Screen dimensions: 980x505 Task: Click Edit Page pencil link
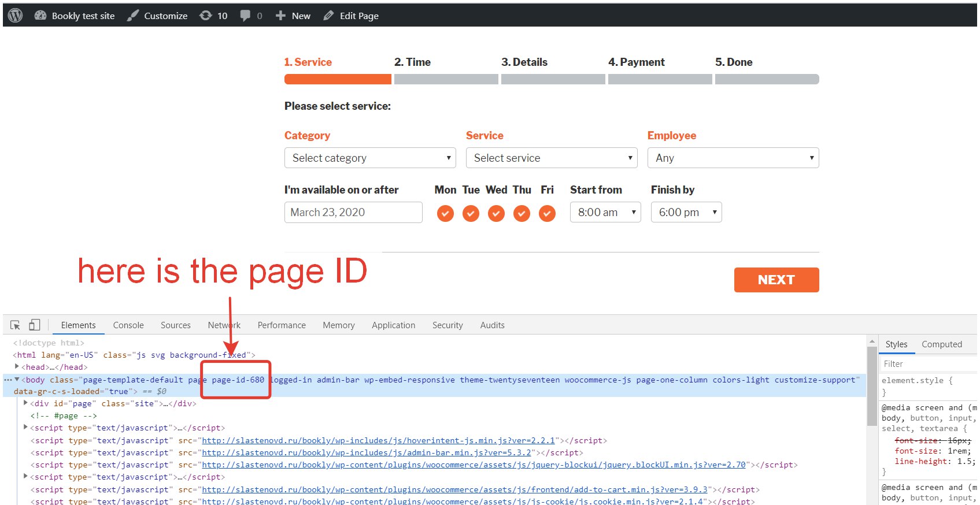pyautogui.click(x=351, y=16)
